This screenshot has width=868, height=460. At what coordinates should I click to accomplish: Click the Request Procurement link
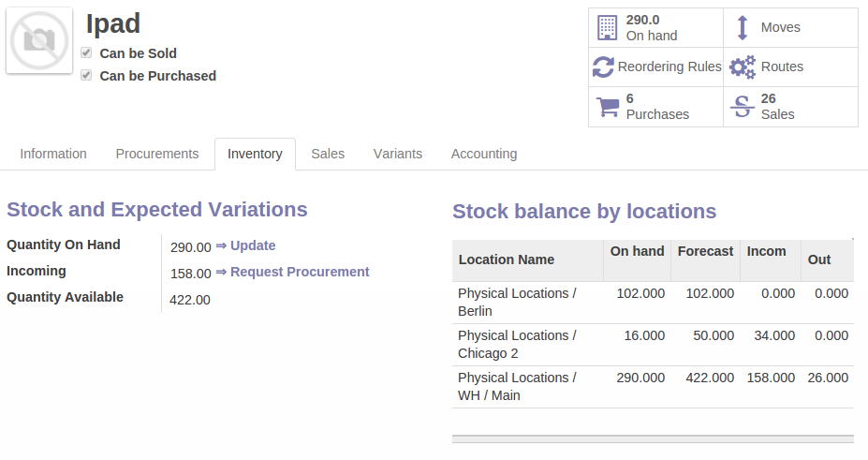click(x=299, y=272)
